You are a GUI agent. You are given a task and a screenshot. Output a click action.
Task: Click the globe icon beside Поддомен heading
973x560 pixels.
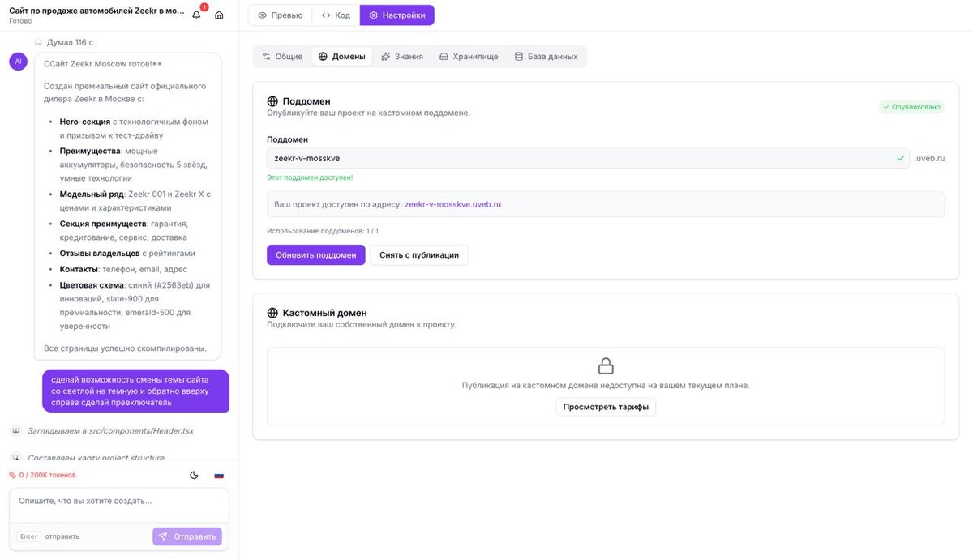(272, 101)
